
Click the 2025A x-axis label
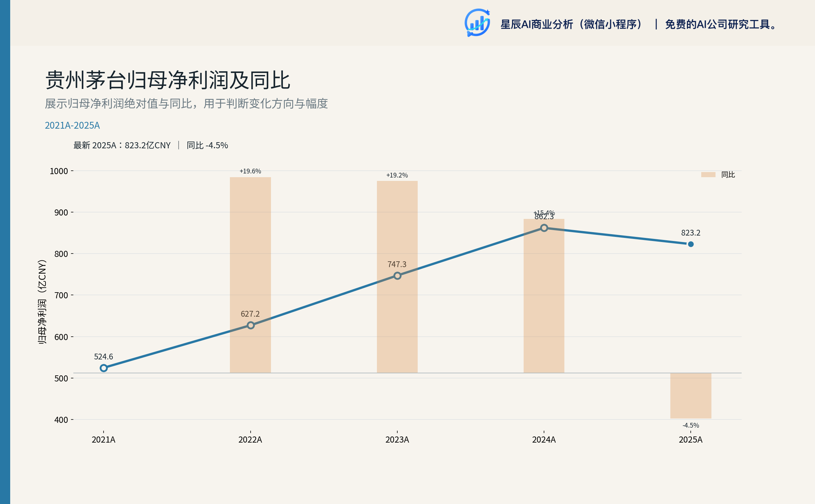(691, 440)
